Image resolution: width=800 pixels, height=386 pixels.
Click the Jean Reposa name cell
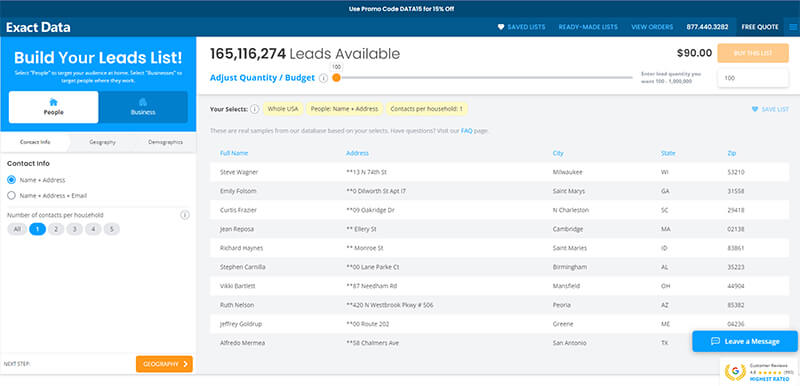pyautogui.click(x=237, y=229)
